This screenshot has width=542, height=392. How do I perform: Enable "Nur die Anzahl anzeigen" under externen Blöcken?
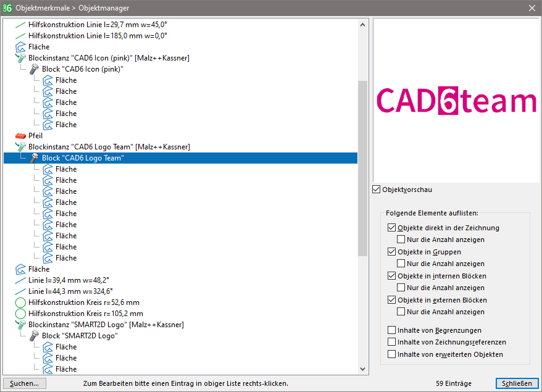pyautogui.click(x=401, y=312)
